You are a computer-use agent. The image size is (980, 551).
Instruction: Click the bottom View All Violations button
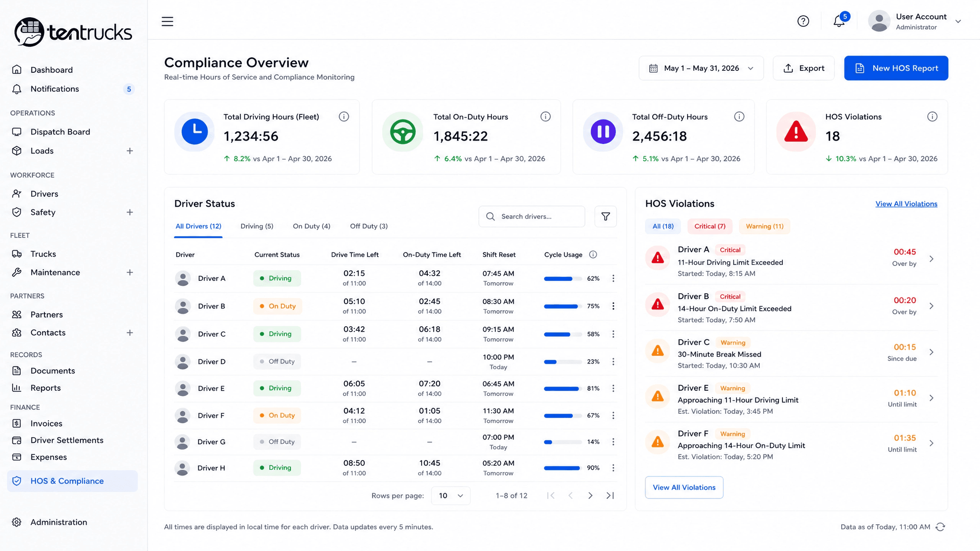684,487
